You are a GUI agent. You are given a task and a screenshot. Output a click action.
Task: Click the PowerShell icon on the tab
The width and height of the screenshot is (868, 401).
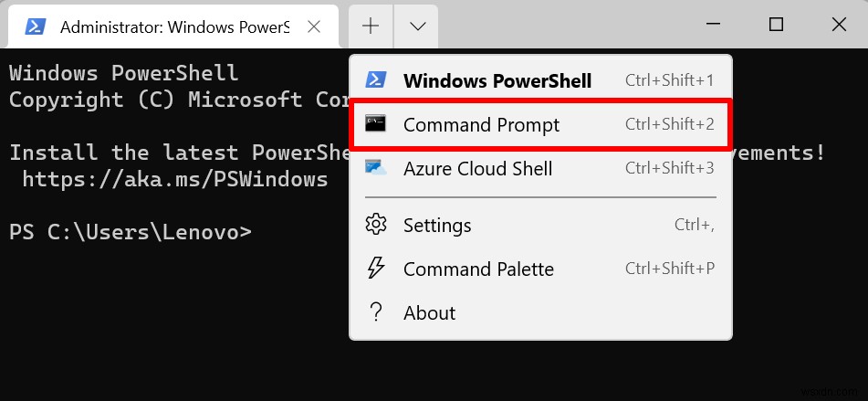coord(35,26)
